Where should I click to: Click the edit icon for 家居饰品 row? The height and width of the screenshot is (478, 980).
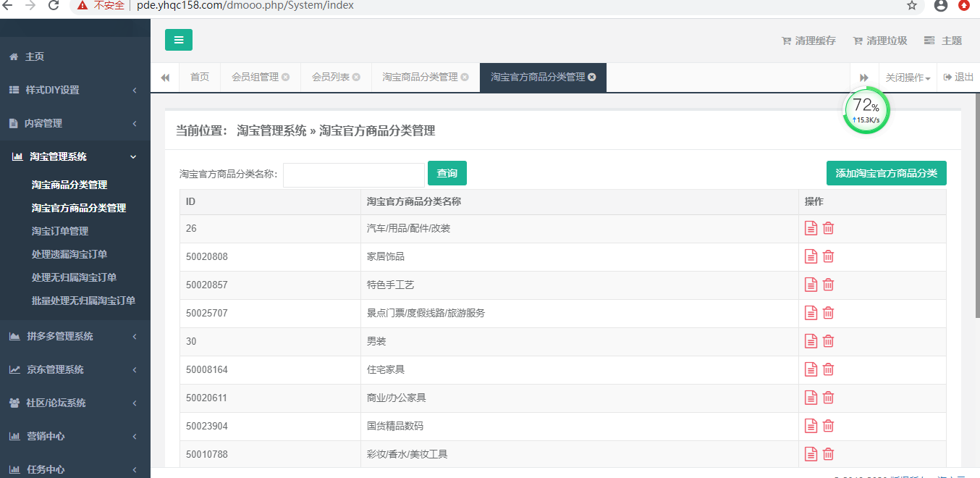tap(811, 256)
